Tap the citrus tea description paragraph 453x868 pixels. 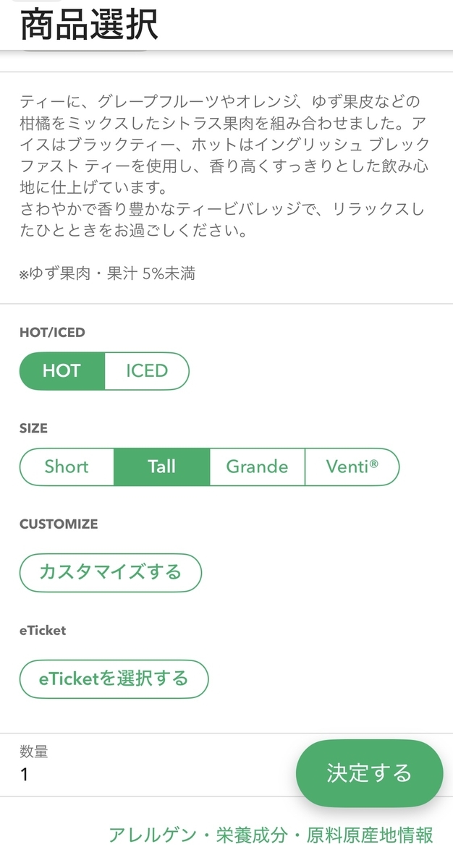224,167
